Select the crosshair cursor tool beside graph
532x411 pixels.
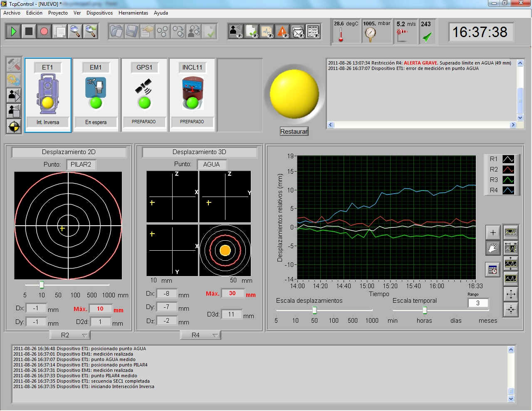(493, 232)
